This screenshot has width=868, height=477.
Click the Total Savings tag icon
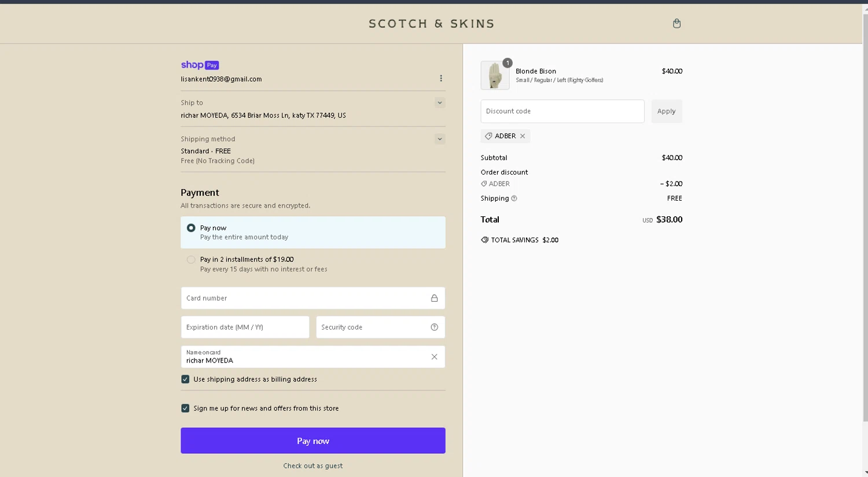(484, 240)
